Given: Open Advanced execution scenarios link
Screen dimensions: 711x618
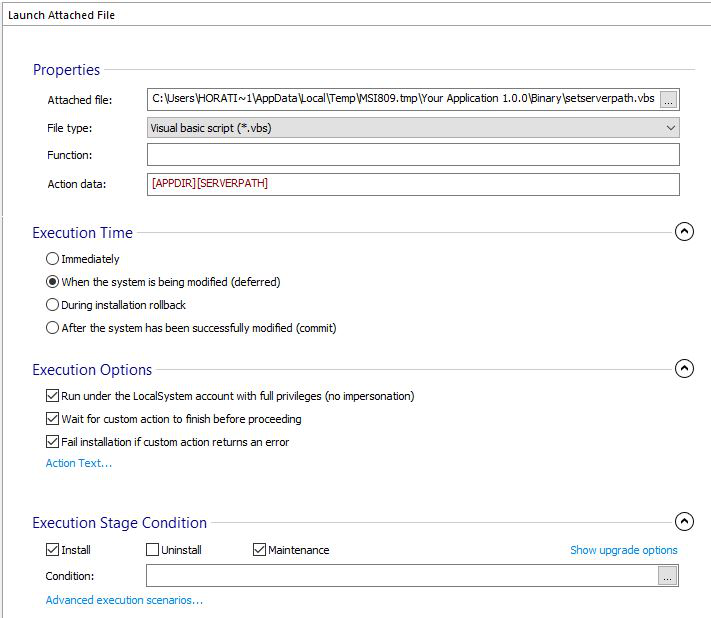Looking at the screenshot, I should [x=124, y=600].
